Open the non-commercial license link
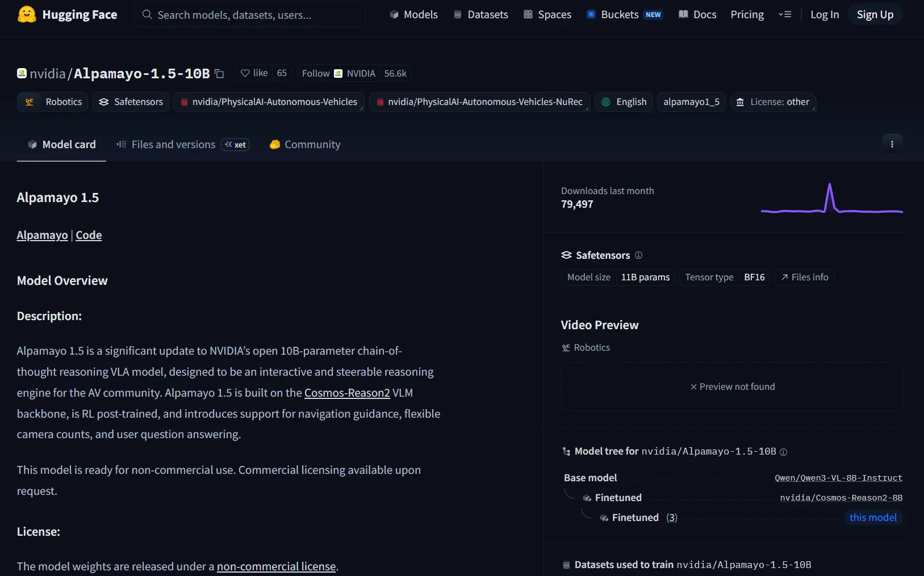Image resolution: width=924 pixels, height=576 pixels. [x=276, y=566]
